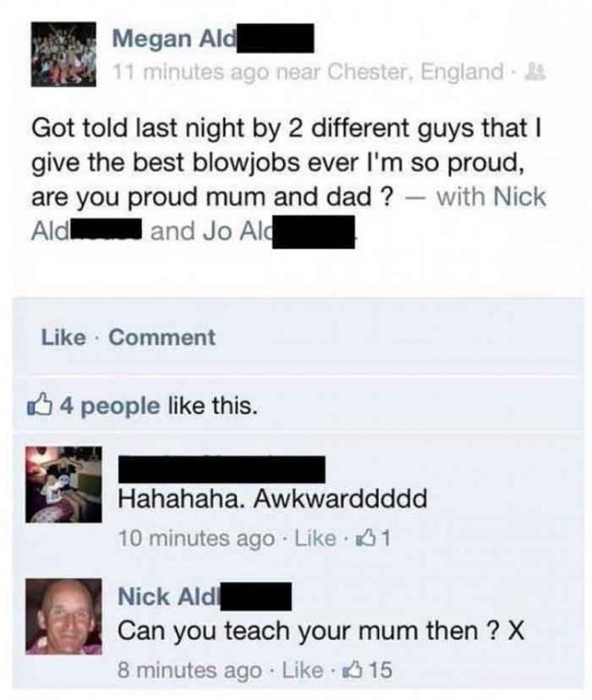Click the Nick Ald commenter name
Viewport: 592px width, 700px height.
[205, 596]
